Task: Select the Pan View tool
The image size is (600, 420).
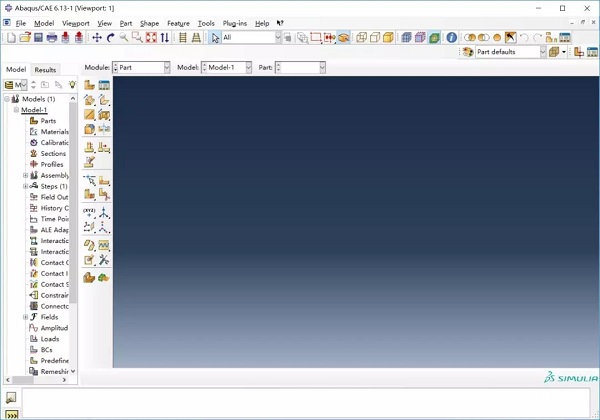Action: 97,38
